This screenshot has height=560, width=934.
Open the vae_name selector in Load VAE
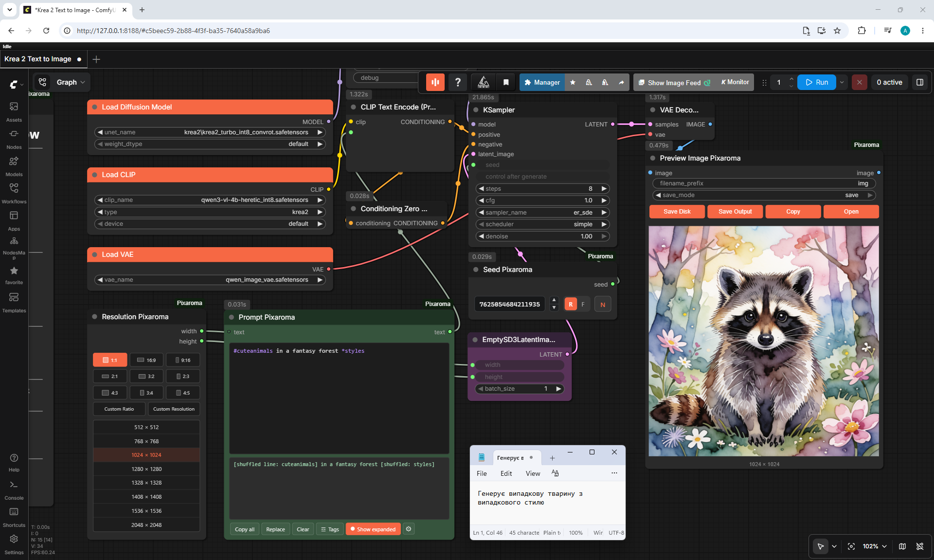(x=210, y=280)
